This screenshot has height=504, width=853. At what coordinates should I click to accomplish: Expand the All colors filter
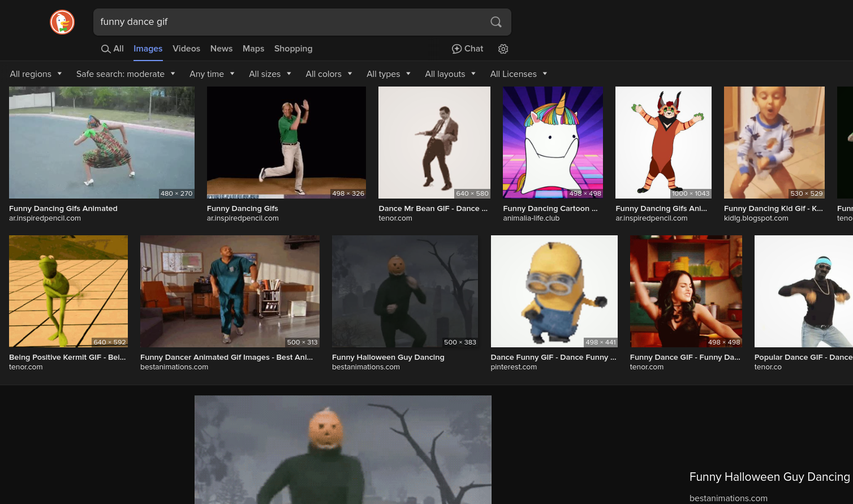coord(329,74)
